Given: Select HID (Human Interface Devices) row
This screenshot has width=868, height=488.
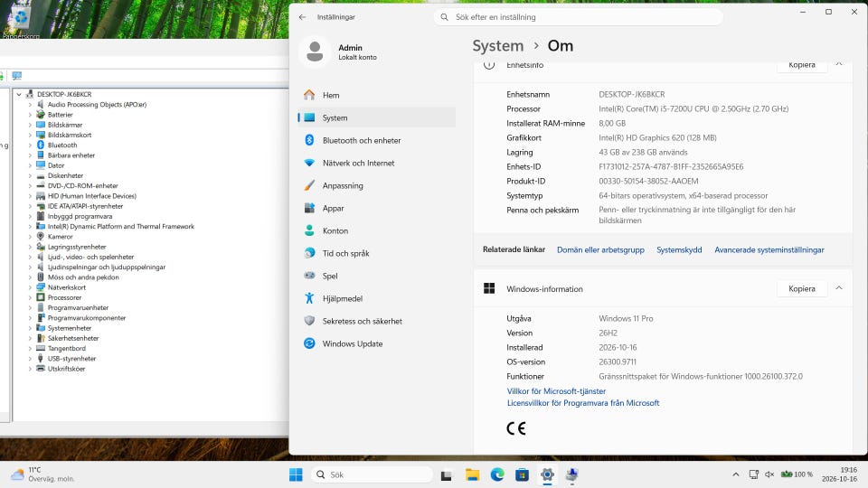Looking at the screenshot, I should [x=92, y=196].
